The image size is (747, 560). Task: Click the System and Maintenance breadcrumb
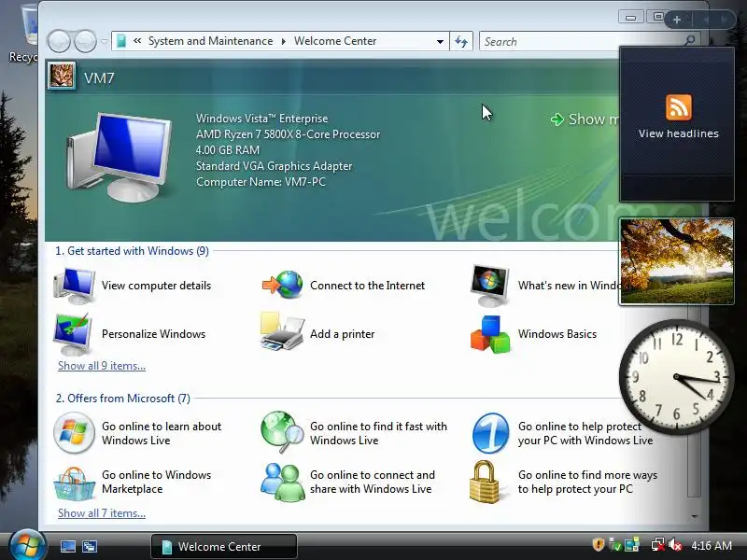[x=211, y=41]
